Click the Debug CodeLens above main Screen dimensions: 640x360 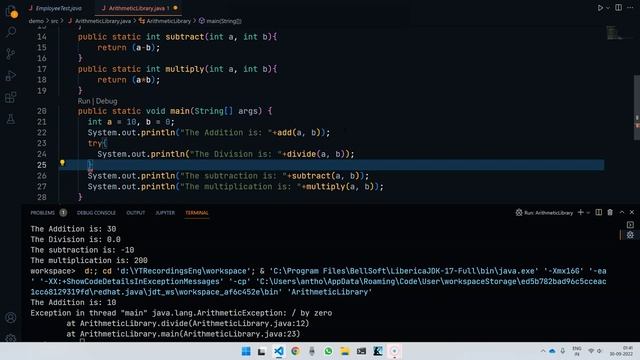click(107, 101)
